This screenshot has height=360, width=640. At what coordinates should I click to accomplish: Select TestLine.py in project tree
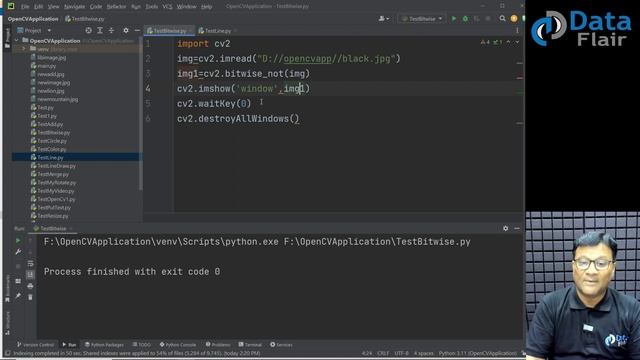(50, 158)
